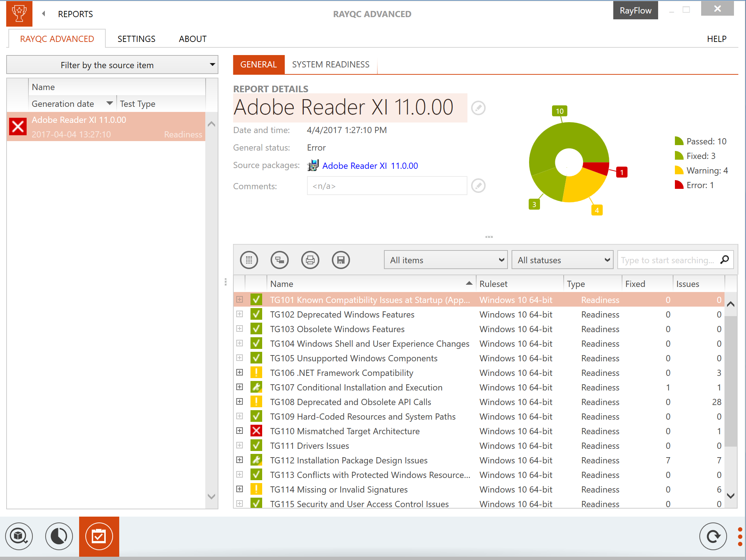
Task: Open the pie chart icon in the bottom bar
Action: (x=59, y=536)
